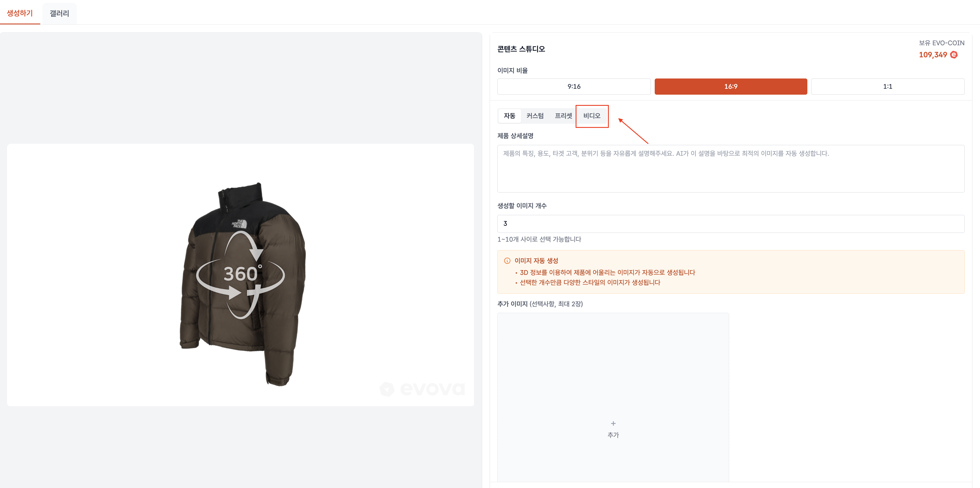This screenshot has width=980, height=488.
Task: Click the EVO-COIN coin icon
Action: (x=953, y=55)
